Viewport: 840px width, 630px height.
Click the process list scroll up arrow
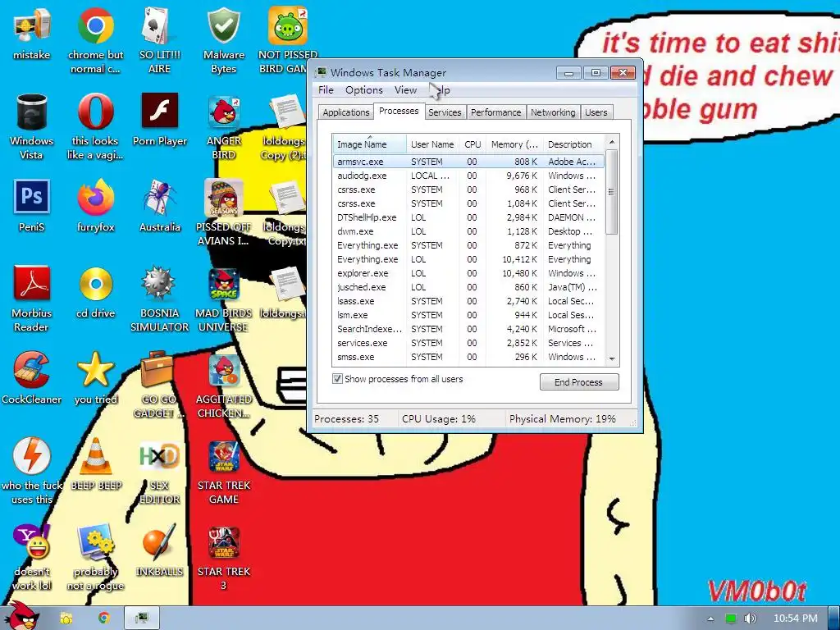point(612,142)
